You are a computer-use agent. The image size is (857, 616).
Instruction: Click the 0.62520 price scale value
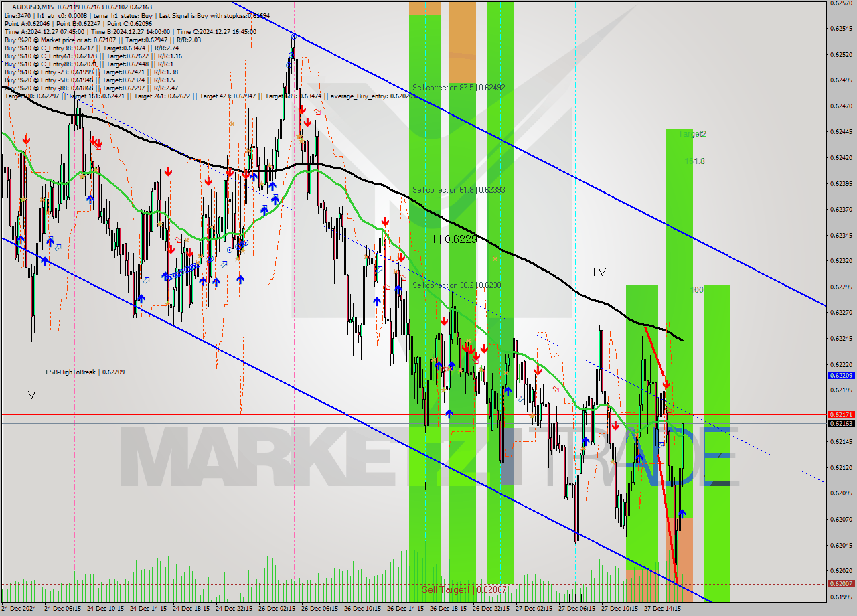point(841,54)
